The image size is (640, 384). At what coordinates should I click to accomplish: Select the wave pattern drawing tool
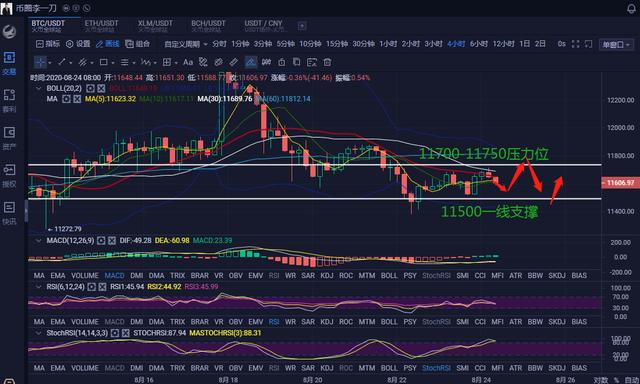click(x=146, y=62)
